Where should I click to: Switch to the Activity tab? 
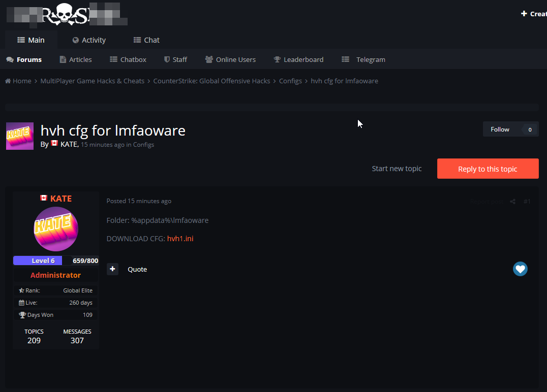pos(89,40)
